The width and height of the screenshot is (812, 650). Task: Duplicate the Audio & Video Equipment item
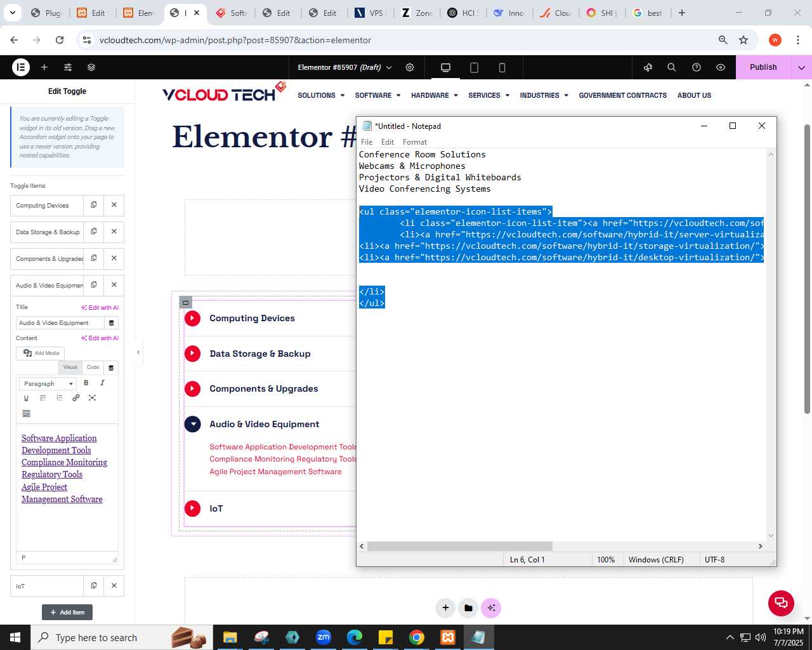(94, 285)
